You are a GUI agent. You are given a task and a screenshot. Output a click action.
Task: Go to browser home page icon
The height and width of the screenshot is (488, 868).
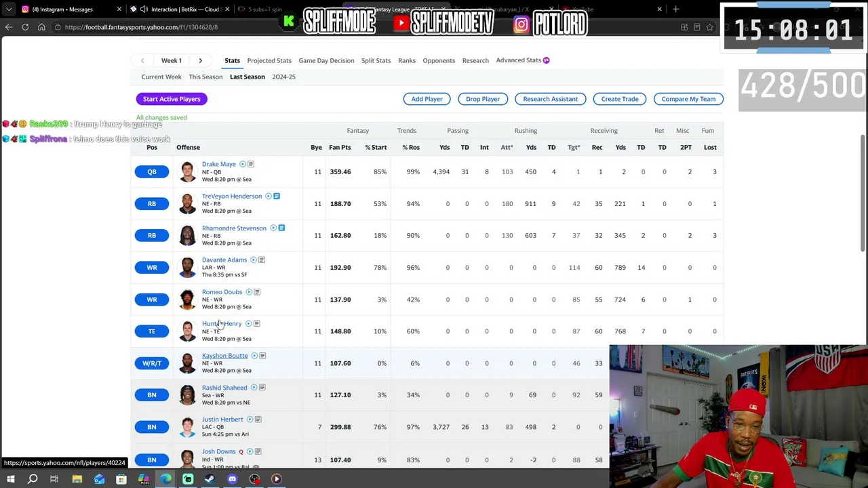point(41,27)
